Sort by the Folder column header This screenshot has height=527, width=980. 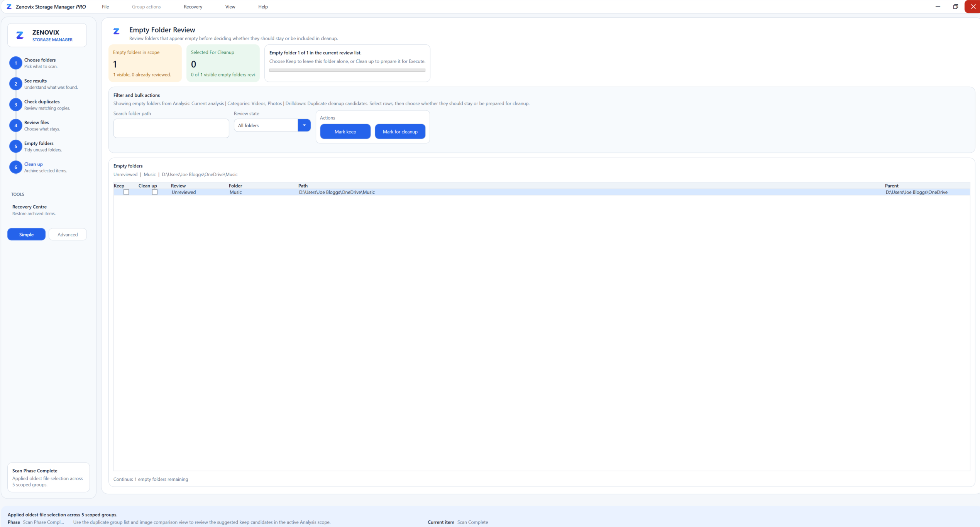(235, 186)
